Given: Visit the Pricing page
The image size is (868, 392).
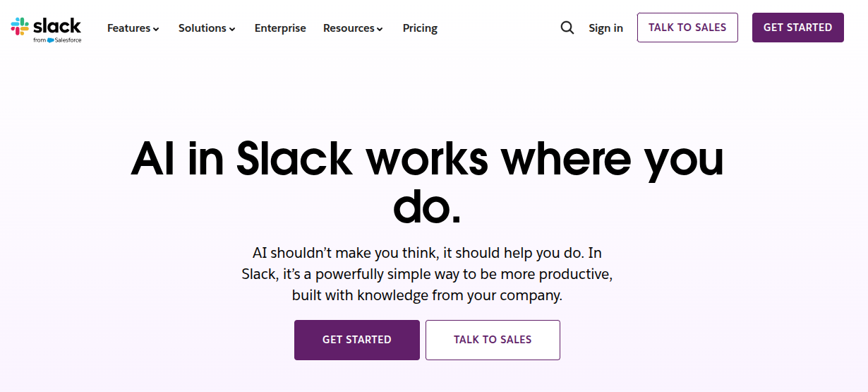Looking at the screenshot, I should click(420, 28).
